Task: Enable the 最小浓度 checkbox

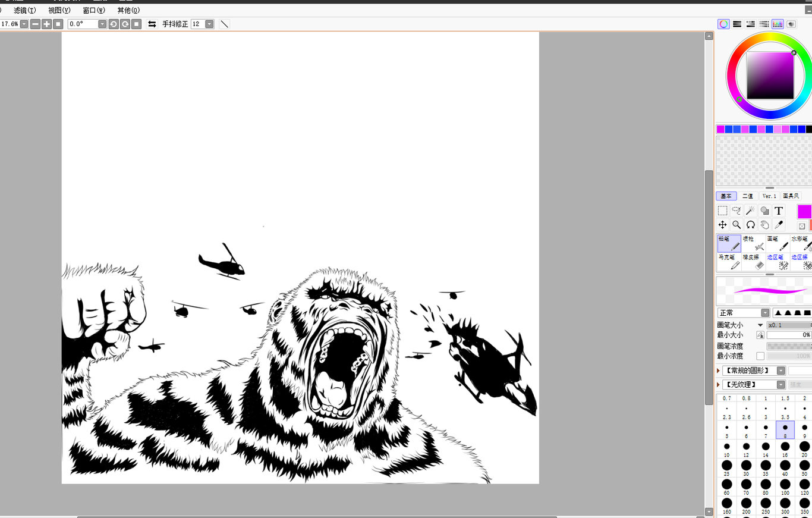Action: pos(760,356)
